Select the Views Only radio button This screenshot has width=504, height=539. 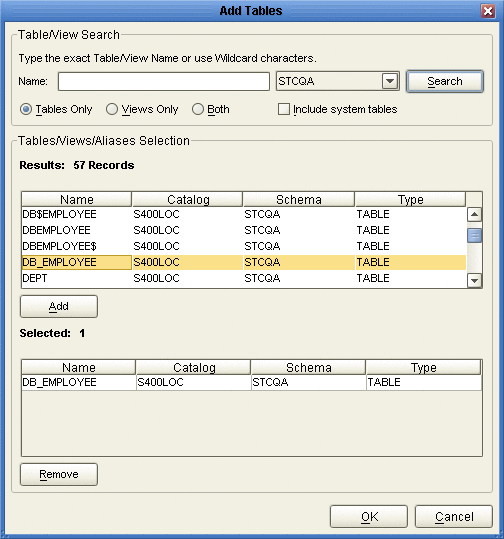pyautogui.click(x=112, y=109)
